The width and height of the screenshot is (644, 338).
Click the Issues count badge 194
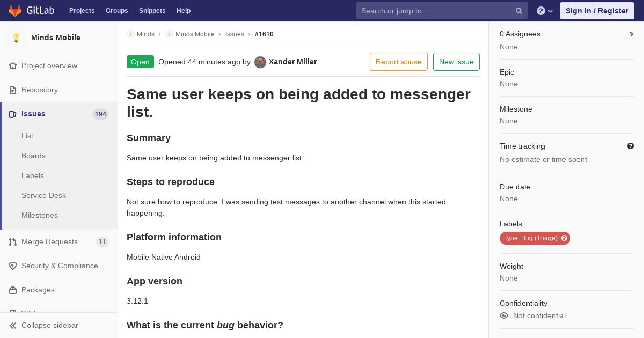pyautogui.click(x=100, y=114)
